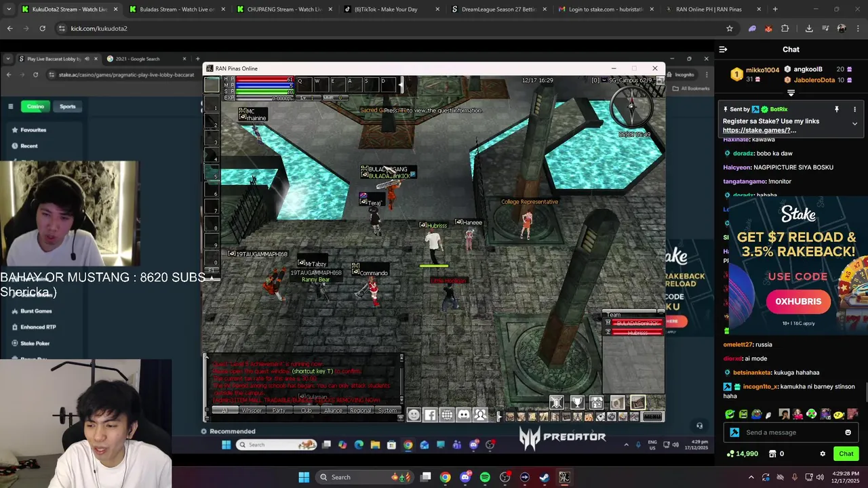Select Sports tab in stake sidebar

[x=67, y=106]
